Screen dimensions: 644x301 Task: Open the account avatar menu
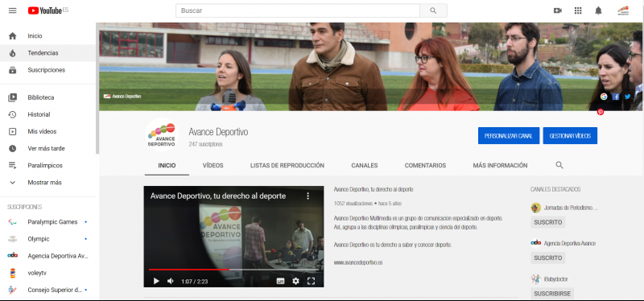pos(623,10)
